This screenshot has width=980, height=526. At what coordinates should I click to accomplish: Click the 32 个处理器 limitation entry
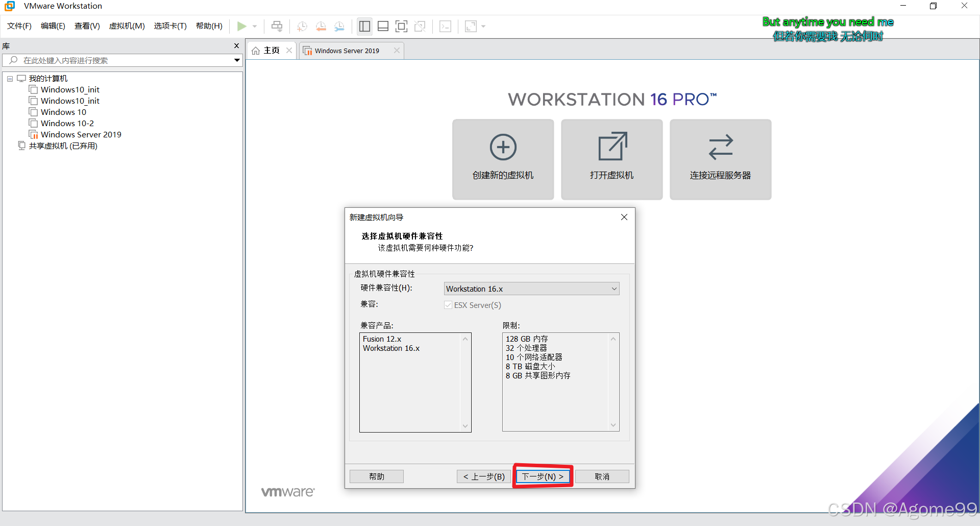tap(526, 348)
